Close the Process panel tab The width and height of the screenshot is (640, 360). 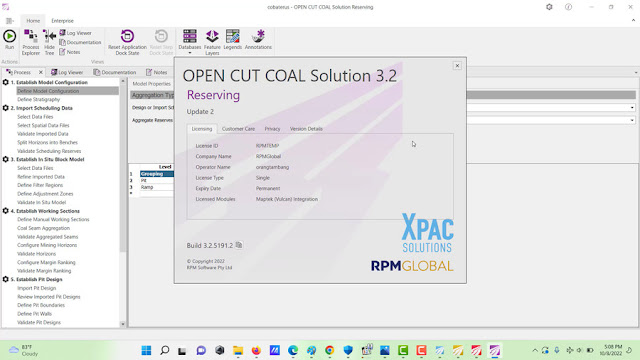click(41, 72)
